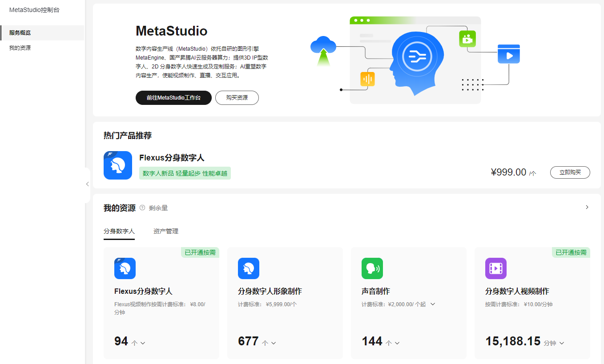Click 按需计费标准: ¥10.00/分钟 text
604x364 pixels.
519,304
